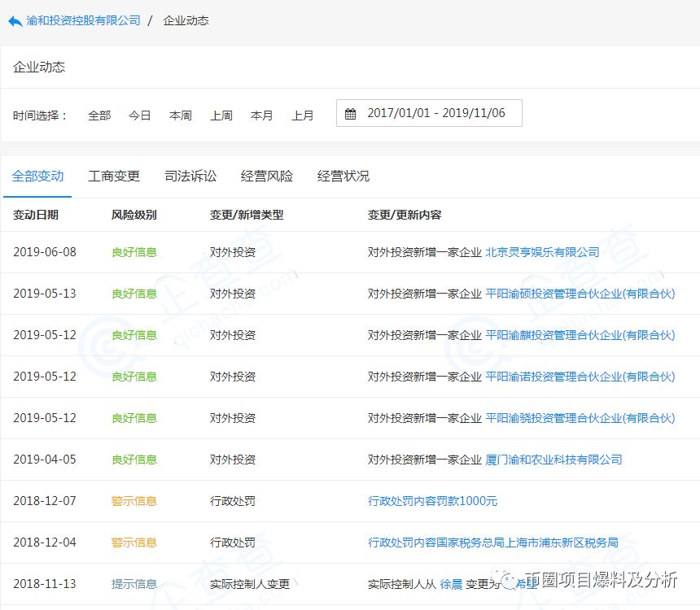
Task: Switch to 经营状况 tab
Action: 343,176
